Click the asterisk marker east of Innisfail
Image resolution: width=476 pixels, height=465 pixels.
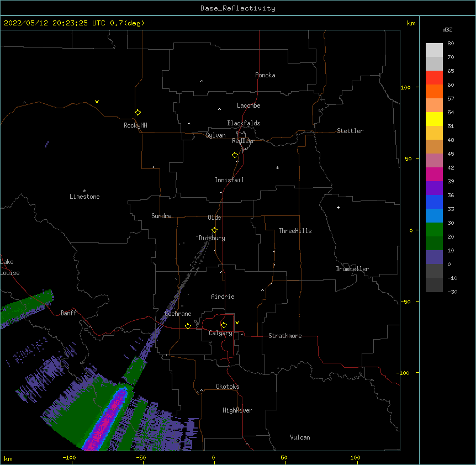click(x=277, y=167)
